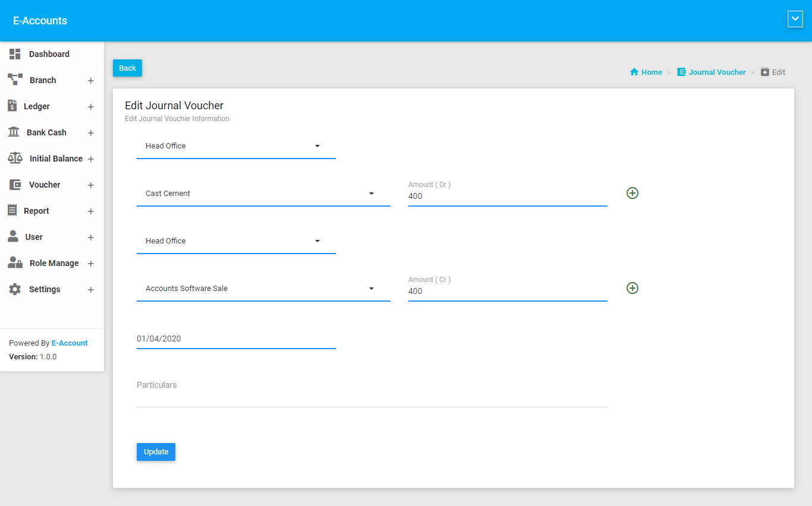812x506 pixels.
Task: Expand the Branch submenu plus sign
Action: tap(91, 81)
